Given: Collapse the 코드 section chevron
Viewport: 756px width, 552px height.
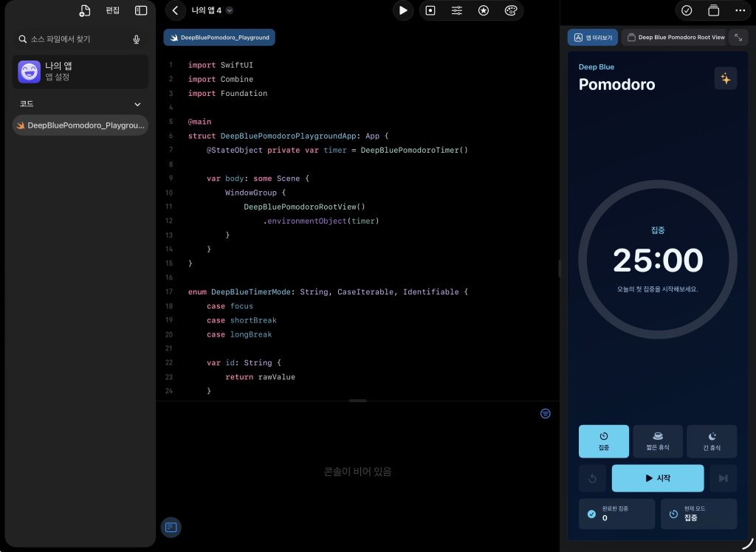Looking at the screenshot, I should tap(137, 104).
